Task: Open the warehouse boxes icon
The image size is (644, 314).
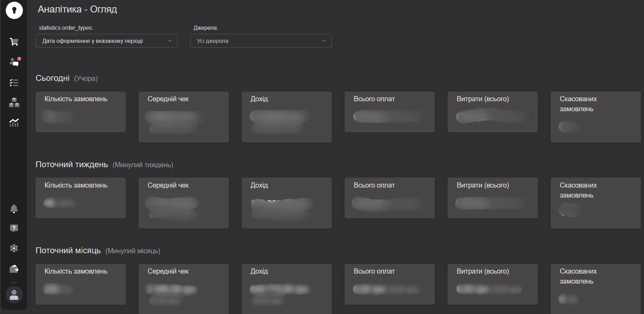Action: 14,103
